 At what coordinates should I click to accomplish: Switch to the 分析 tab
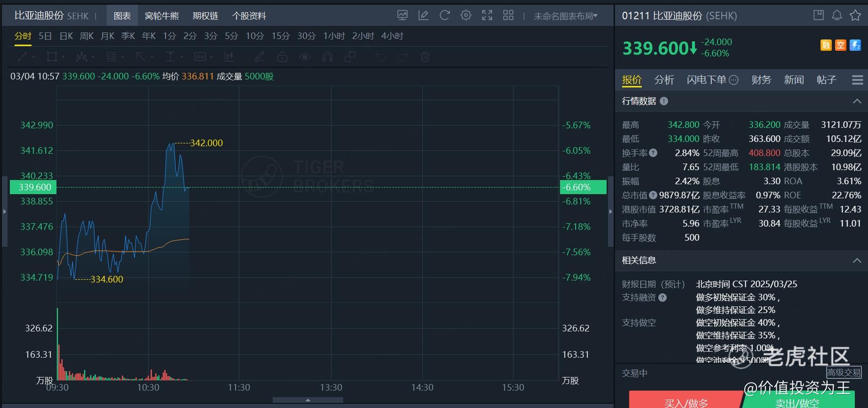[664, 80]
